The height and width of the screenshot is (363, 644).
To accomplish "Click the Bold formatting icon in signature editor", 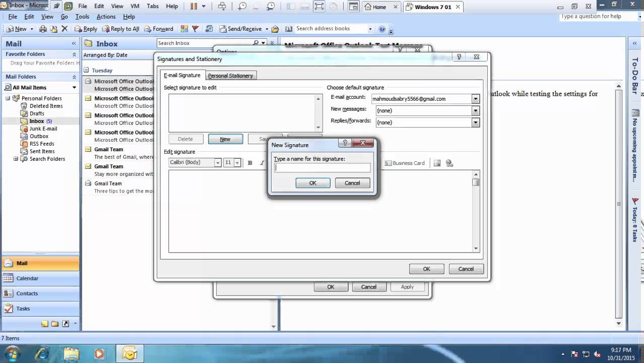I will tap(250, 163).
